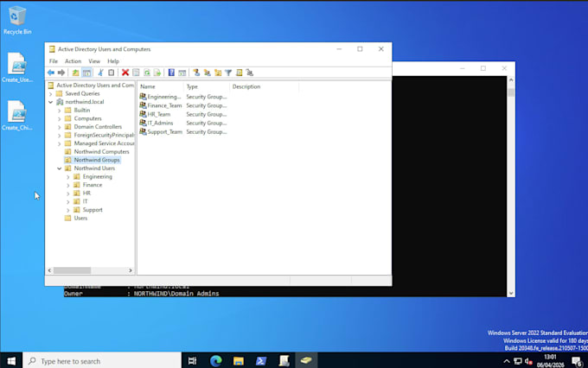This screenshot has height=368, width=588.
Task: Open the Help menu
Action: (x=113, y=61)
